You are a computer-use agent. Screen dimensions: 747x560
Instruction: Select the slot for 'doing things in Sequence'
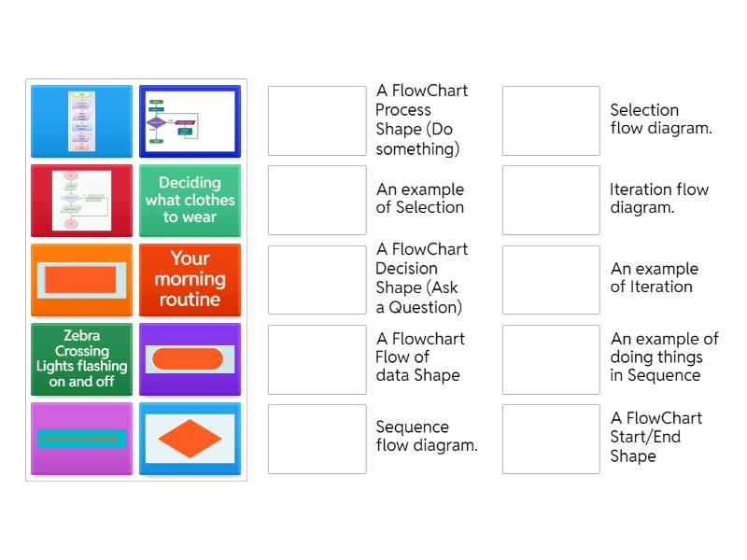pos(551,359)
